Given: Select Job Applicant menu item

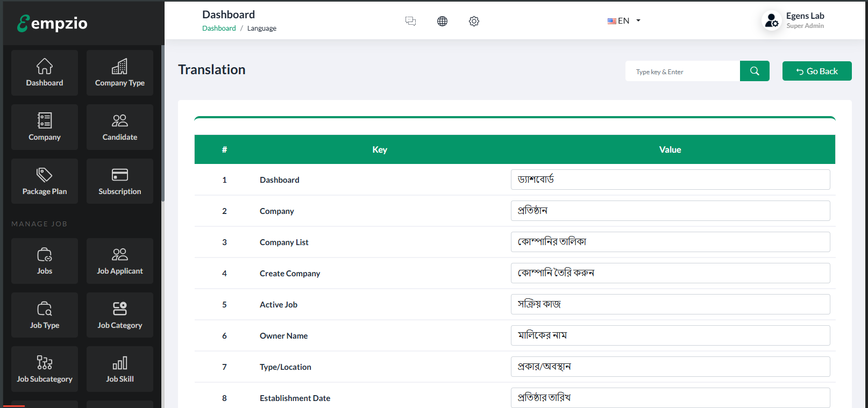Looking at the screenshot, I should 120,261.
